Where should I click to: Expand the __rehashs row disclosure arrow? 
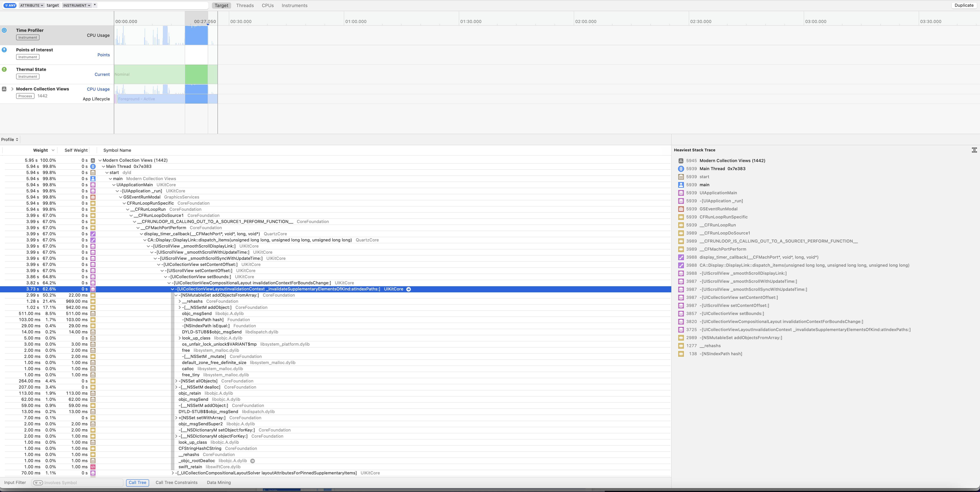[x=180, y=302]
